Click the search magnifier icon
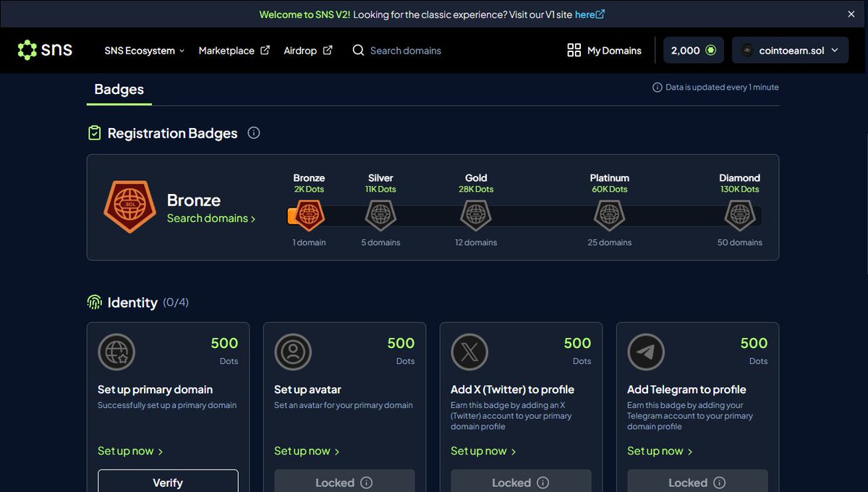868x492 pixels. coord(358,51)
